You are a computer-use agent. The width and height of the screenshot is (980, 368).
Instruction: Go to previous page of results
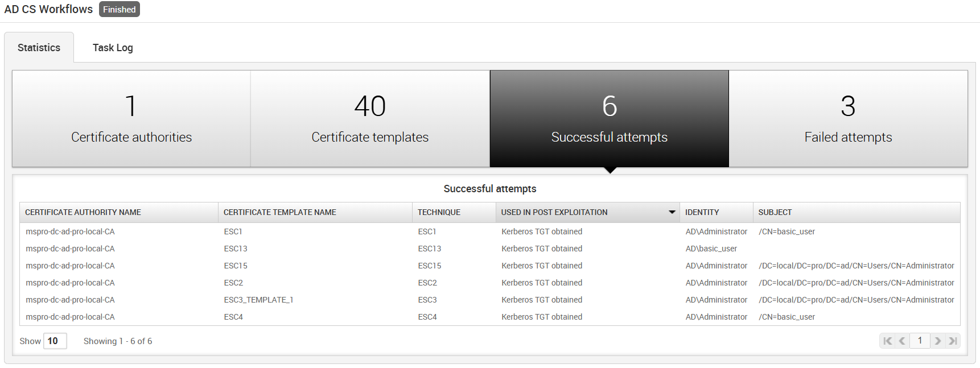[x=902, y=341]
